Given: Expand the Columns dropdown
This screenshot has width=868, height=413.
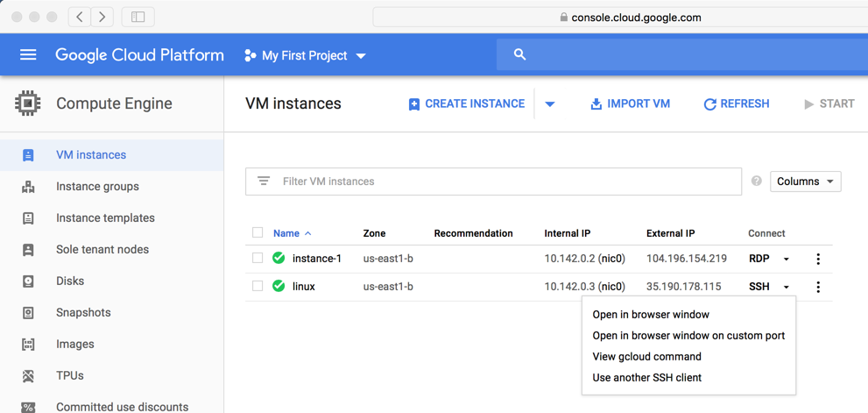Looking at the screenshot, I should click(805, 182).
